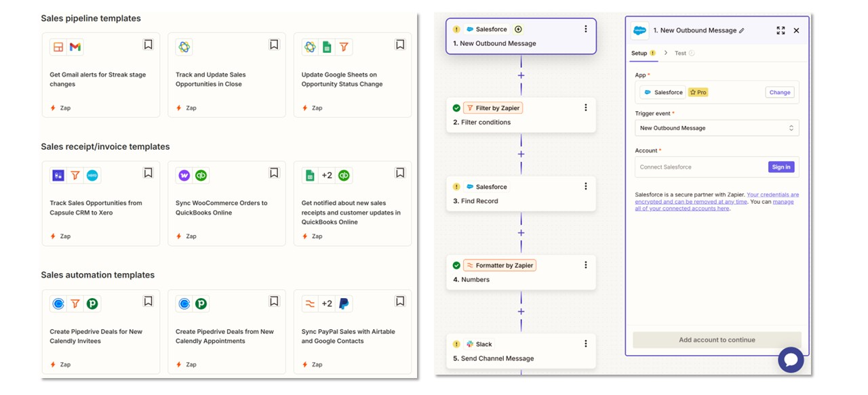Click the Filter by Zapier label on step 2
This screenshot has height=395, width=868.
coord(493,108)
